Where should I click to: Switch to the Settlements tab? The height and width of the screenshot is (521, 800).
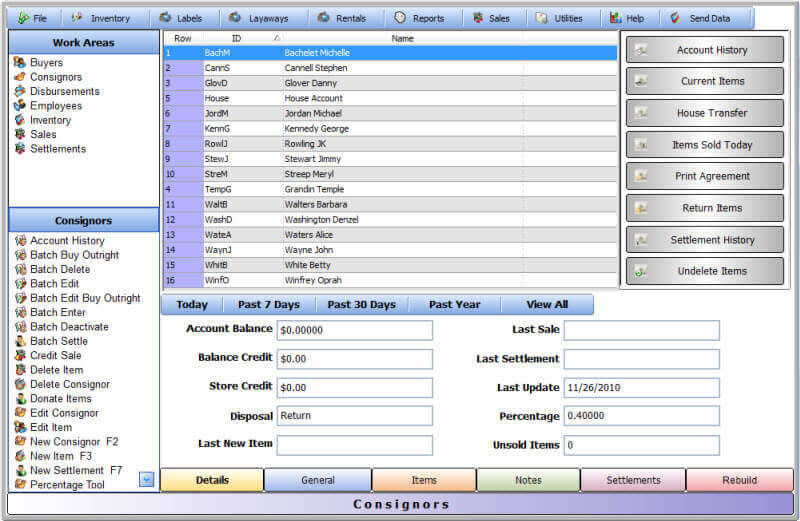[x=633, y=480]
